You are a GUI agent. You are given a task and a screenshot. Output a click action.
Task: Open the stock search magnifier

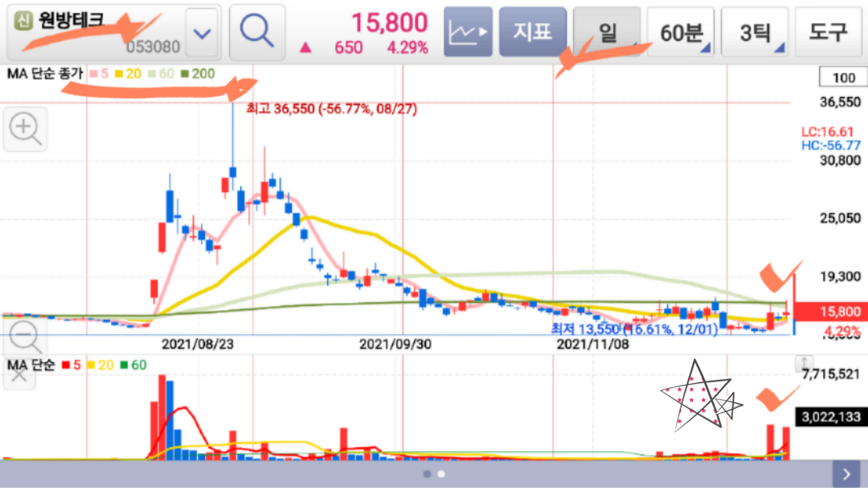click(257, 32)
